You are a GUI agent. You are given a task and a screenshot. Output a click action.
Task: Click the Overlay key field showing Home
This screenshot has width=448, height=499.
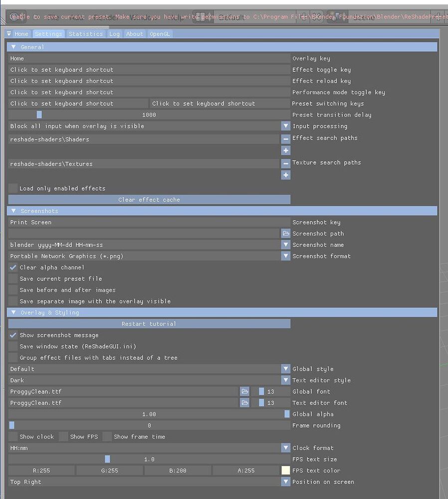149,58
